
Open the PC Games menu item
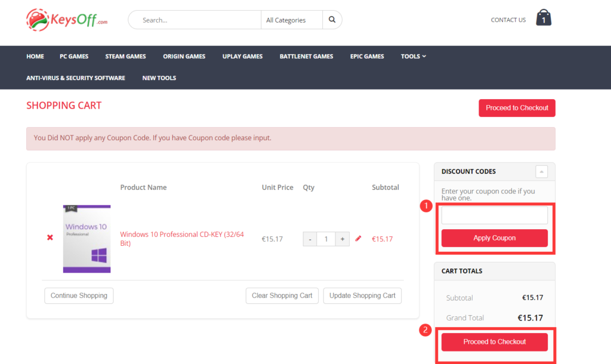coord(74,56)
